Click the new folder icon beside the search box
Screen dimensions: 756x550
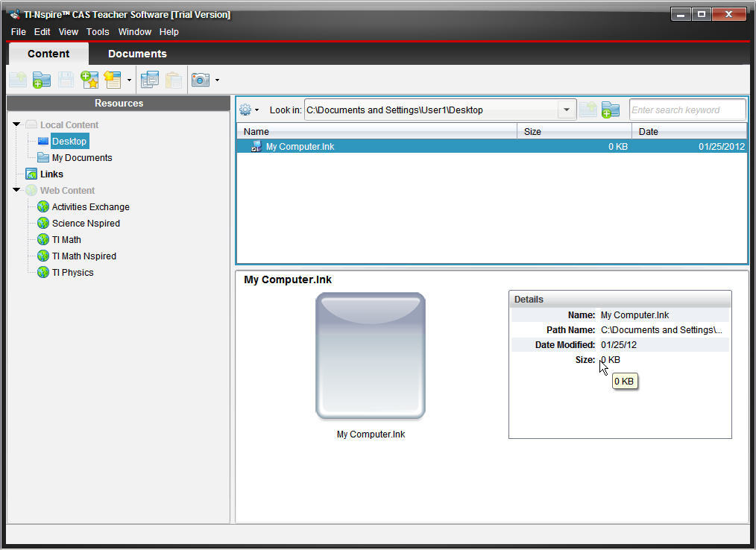coord(611,110)
